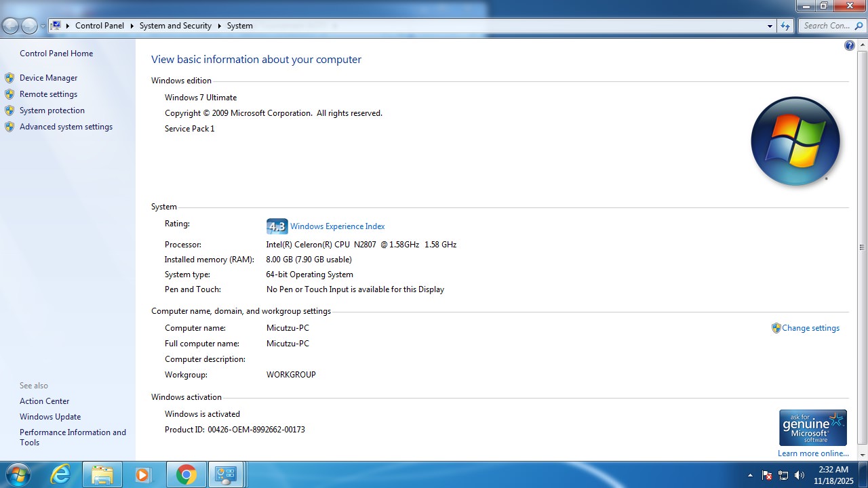Click the volume speaker icon in tray
Image resolution: width=868 pixels, height=488 pixels.
point(800,475)
